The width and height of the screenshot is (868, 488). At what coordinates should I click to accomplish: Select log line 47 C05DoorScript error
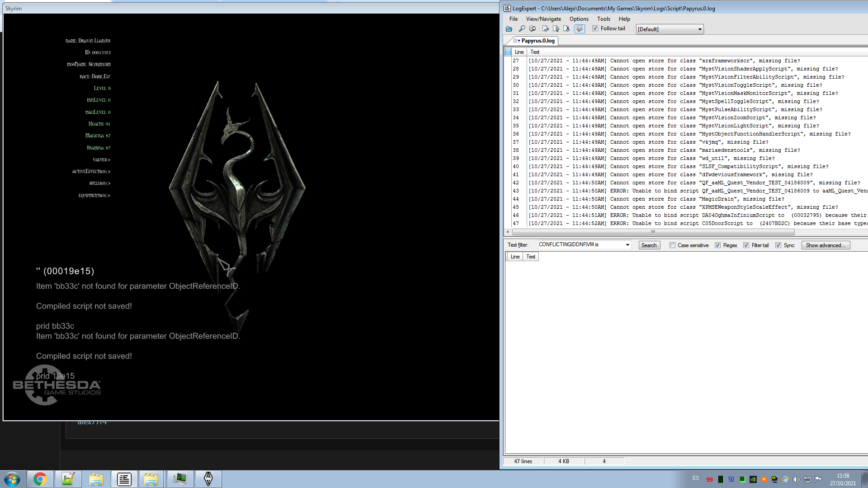[x=689, y=224]
